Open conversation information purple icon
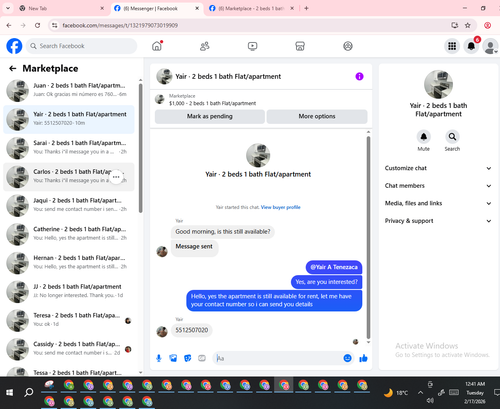 (359, 76)
